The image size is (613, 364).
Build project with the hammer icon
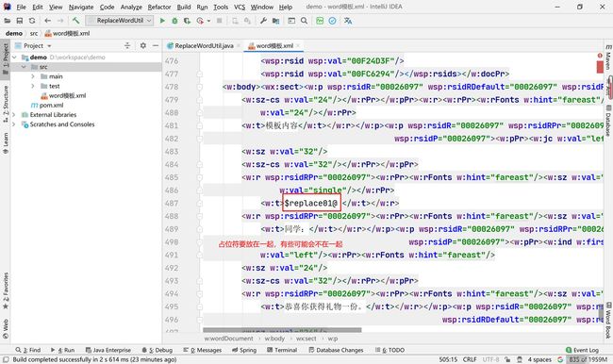click(x=75, y=21)
